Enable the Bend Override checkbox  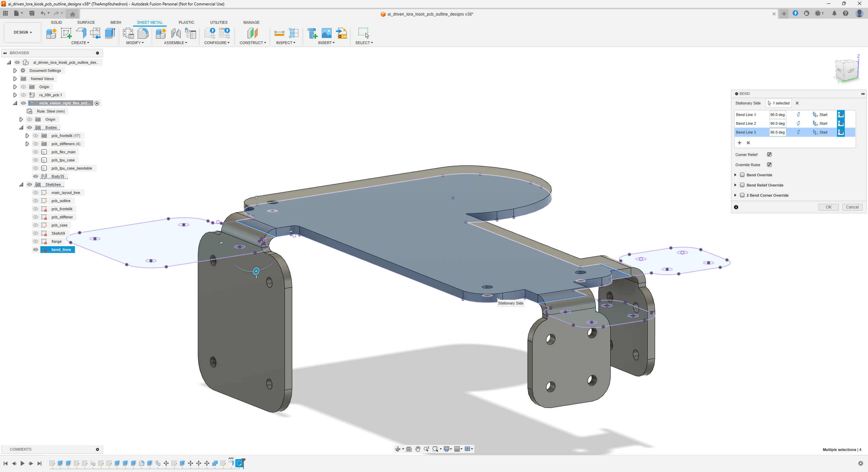click(x=742, y=175)
